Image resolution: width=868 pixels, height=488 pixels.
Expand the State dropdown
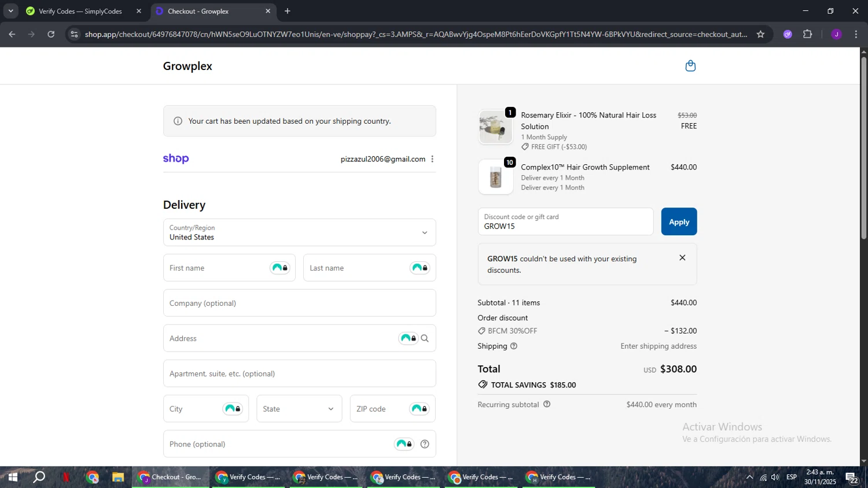[299, 409]
